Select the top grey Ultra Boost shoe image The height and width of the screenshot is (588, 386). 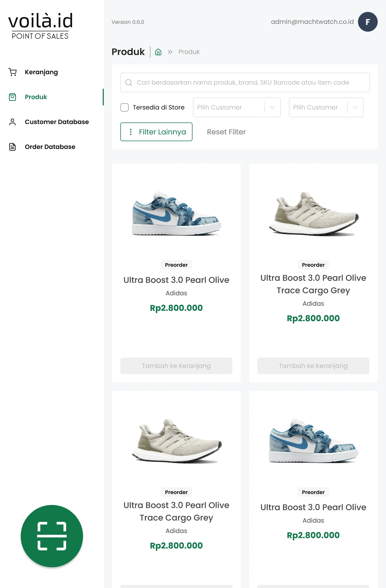click(313, 213)
